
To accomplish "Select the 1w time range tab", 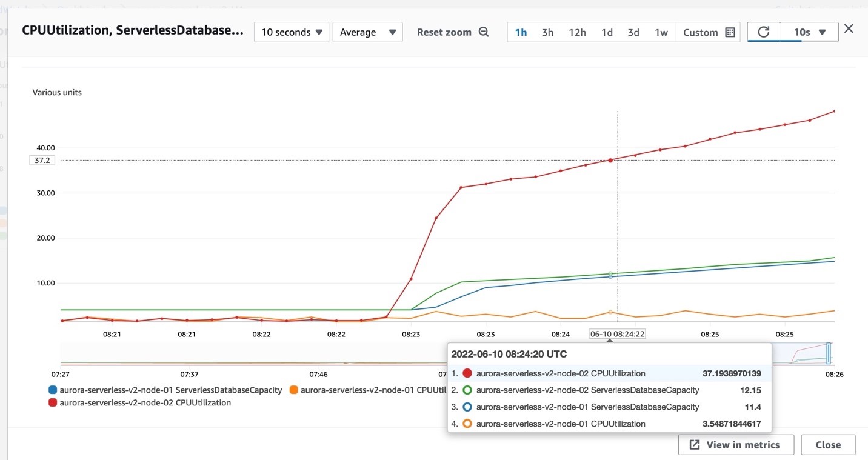I will (661, 32).
